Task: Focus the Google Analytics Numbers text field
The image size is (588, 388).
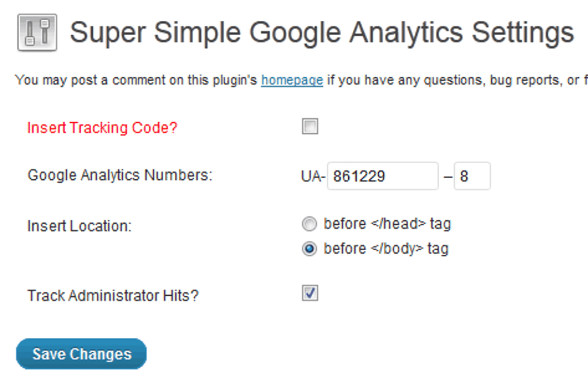Action: point(382,176)
